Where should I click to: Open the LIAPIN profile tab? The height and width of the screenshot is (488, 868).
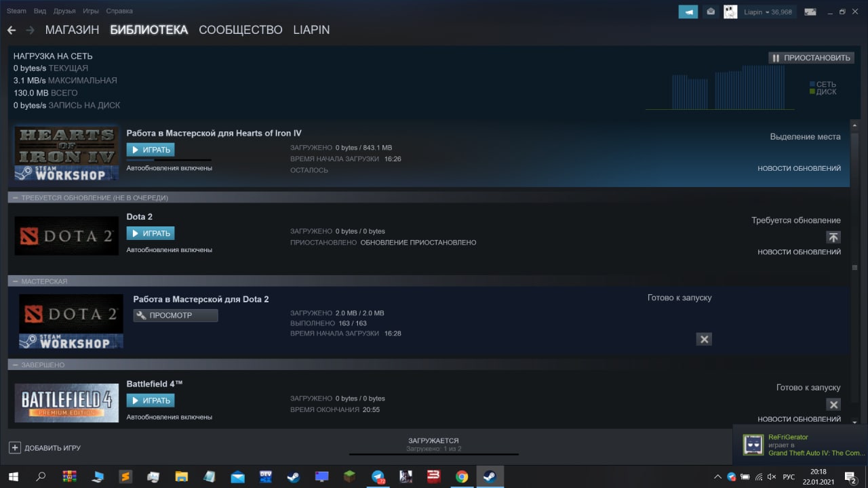pyautogui.click(x=311, y=30)
